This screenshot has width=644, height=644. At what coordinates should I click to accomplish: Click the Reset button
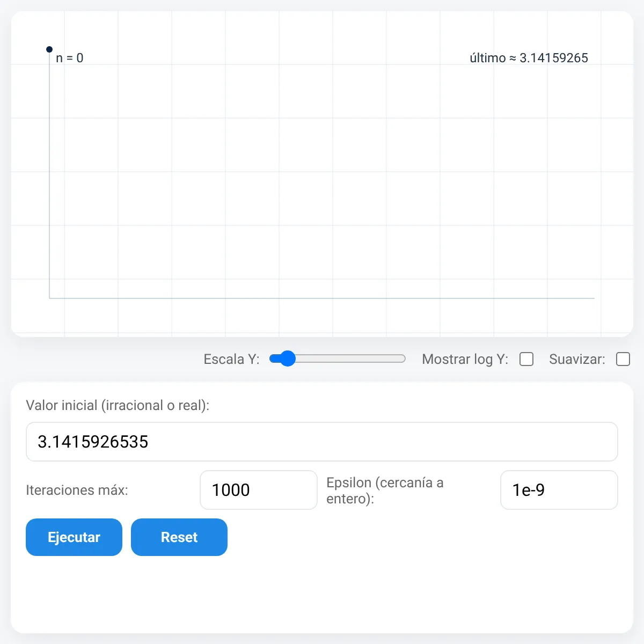coord(179,537)
